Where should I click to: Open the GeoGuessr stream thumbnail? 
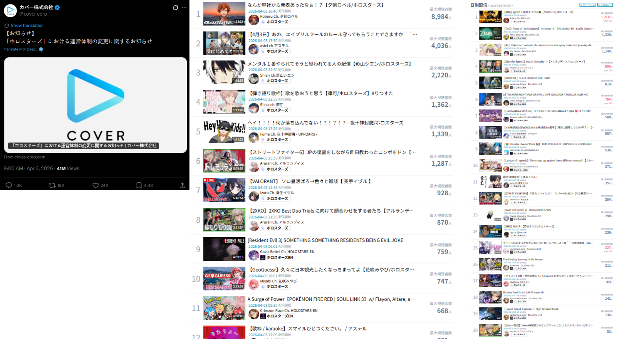224,279
